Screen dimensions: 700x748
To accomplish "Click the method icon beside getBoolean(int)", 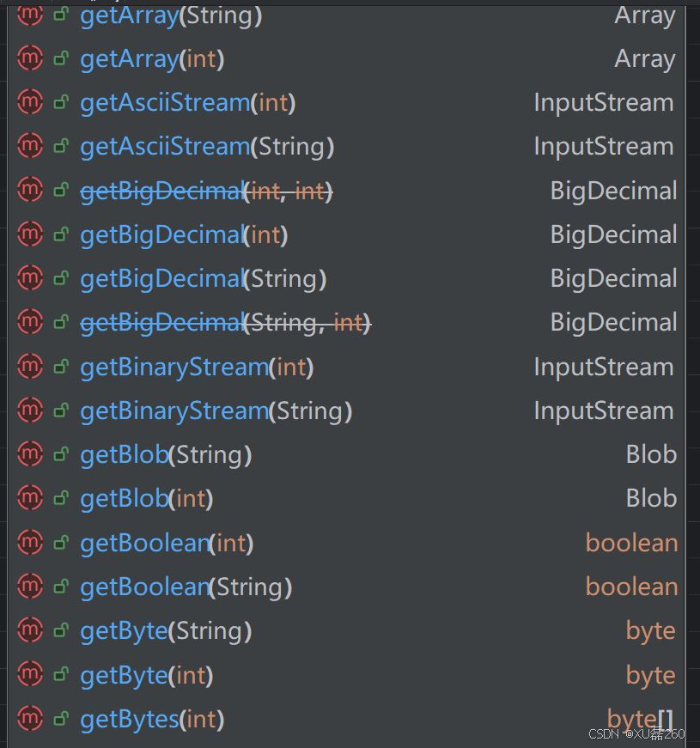I will 29,543.
